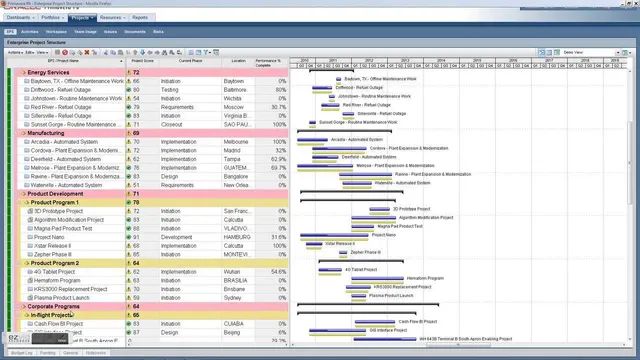Collapse the Product Program 1 node
Viewport: 640px width, 360px height.
[x=27, y=202]
